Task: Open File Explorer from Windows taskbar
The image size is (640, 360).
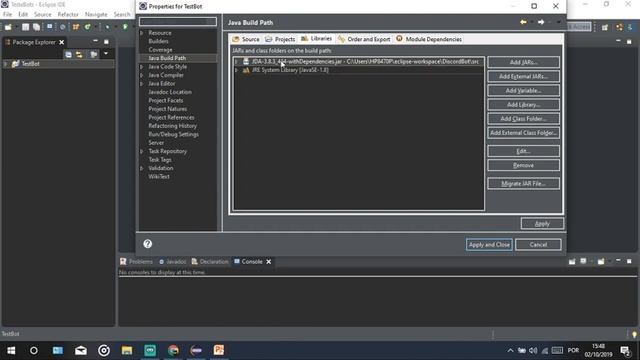Action: pos(127,350)
